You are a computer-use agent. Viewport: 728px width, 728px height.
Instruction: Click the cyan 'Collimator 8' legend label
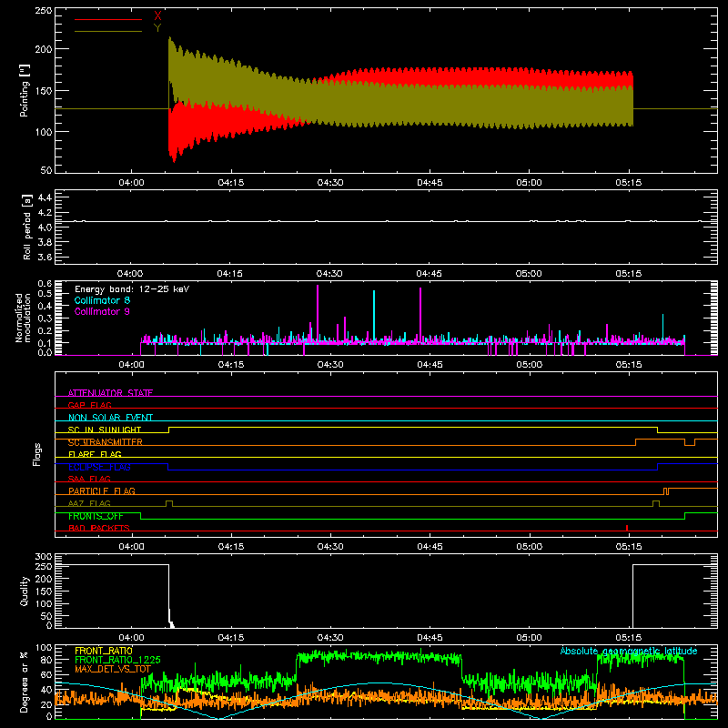pyautogui.click(x=102, y=300)
